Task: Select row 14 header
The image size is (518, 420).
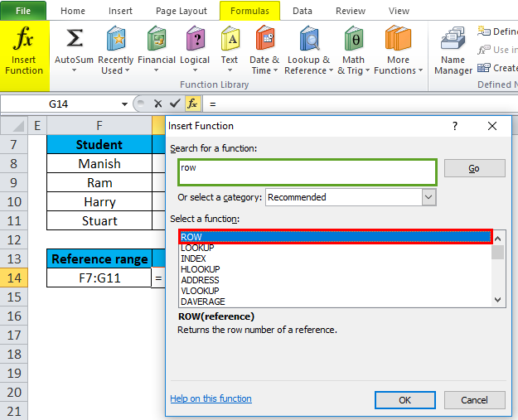Action: coord(14,278)
